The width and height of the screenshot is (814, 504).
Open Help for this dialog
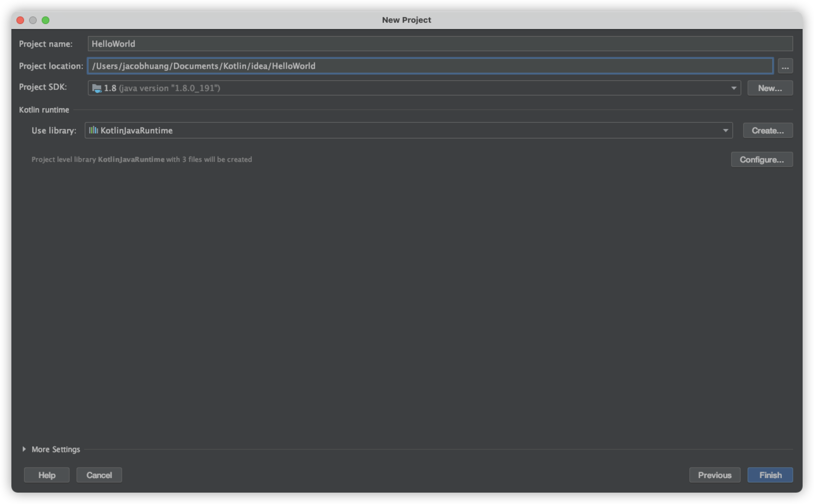pyautogui.click(x=47, y=475)
